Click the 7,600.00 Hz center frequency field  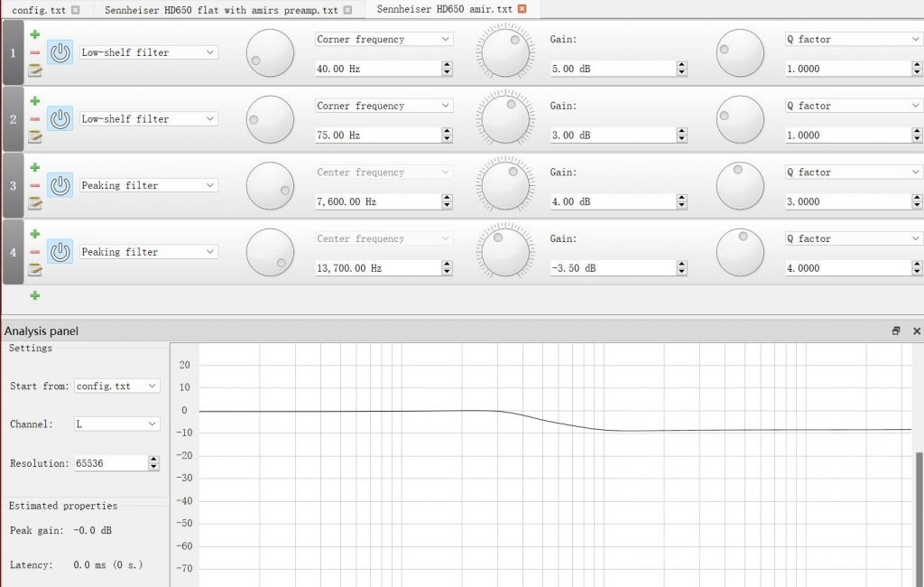(x=376, y=201)
